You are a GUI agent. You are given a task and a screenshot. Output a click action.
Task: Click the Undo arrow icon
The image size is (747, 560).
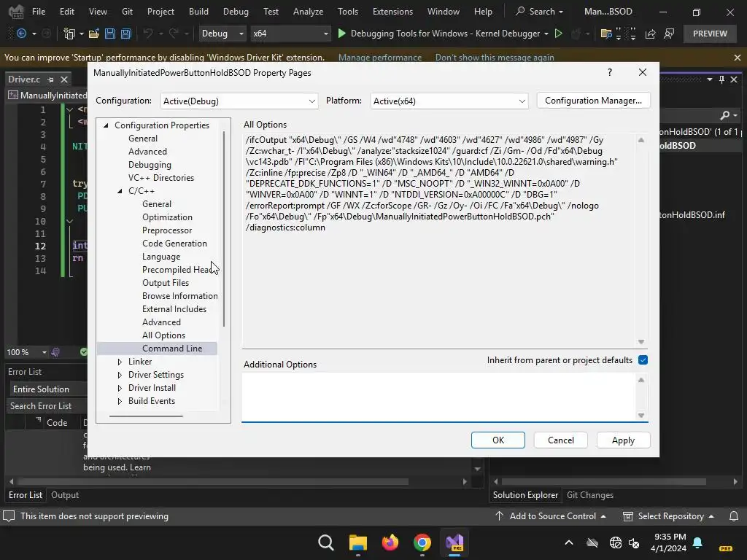click(147, 34)
